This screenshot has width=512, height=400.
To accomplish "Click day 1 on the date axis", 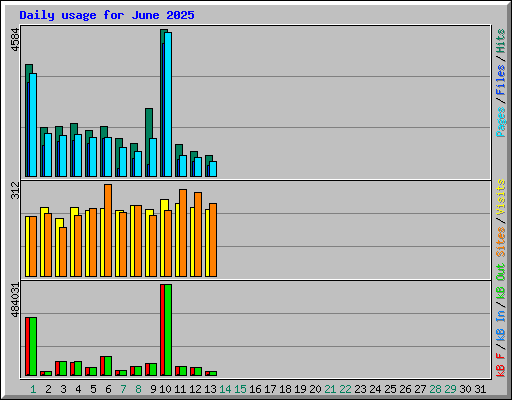I will pos(33,389).
